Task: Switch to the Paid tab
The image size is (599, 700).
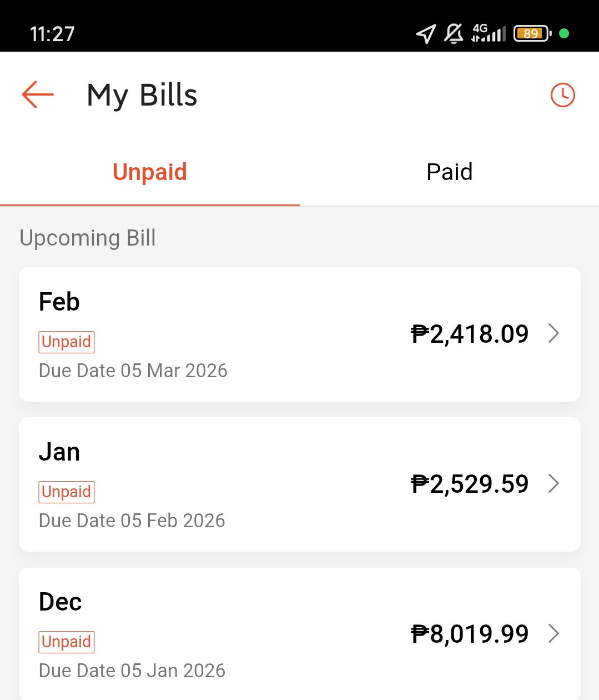Action: click(x=449, y=172)
